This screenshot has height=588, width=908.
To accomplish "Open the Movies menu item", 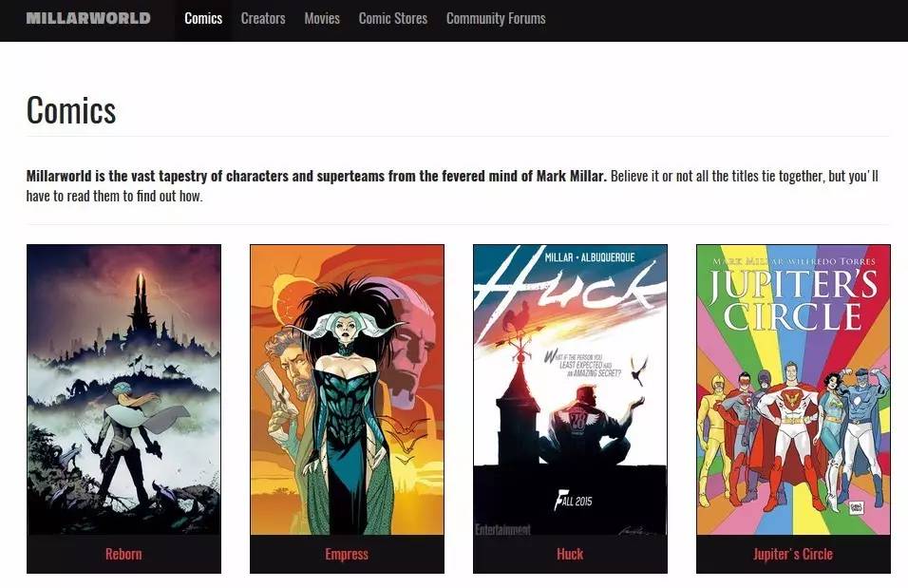I will 322,19.
